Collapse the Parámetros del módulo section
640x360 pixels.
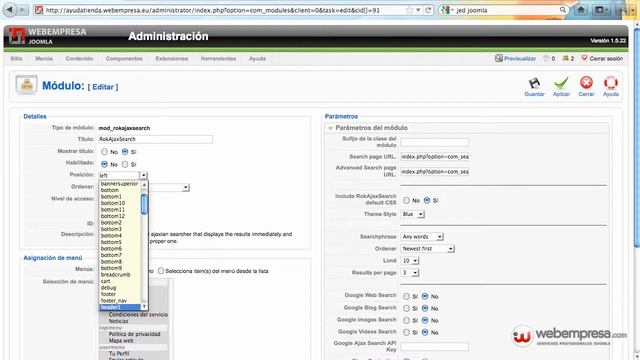click(330, 128)
